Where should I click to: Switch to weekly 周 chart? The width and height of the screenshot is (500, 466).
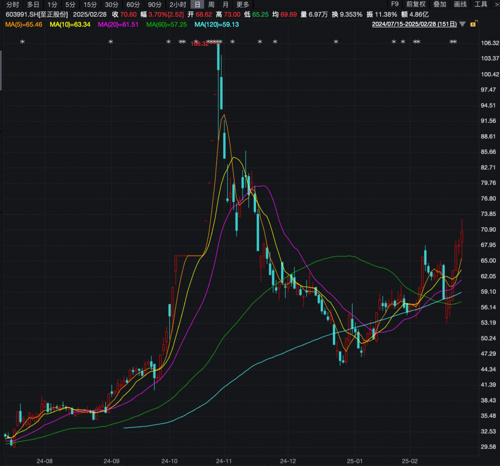[x=211, y=5]
